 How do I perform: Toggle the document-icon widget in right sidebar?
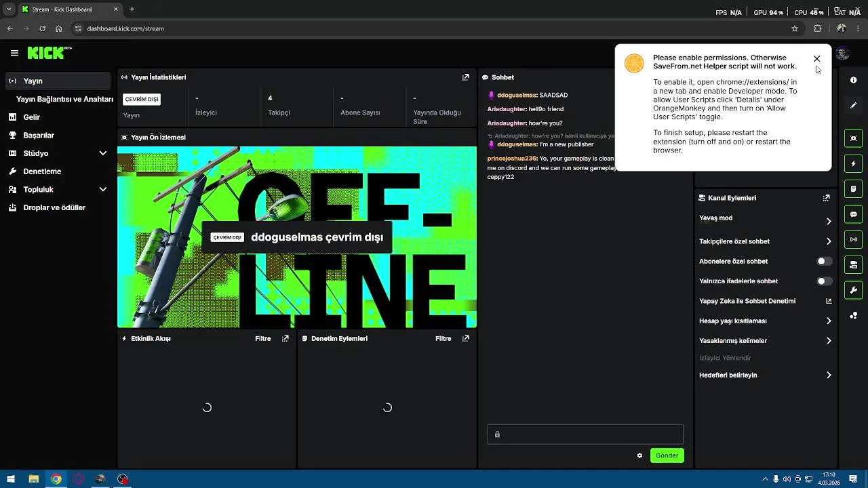853,188
